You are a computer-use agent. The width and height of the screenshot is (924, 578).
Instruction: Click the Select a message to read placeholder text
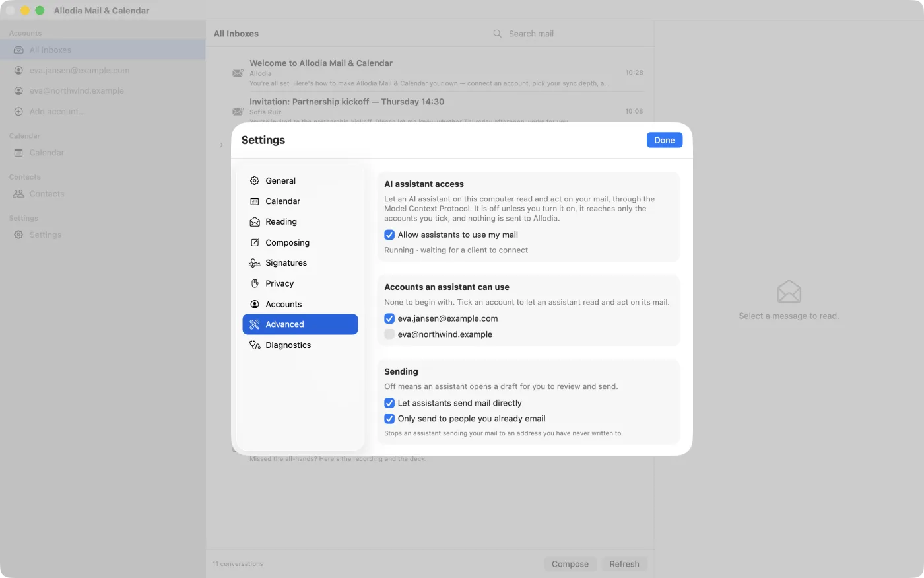[x=789, y=316]
